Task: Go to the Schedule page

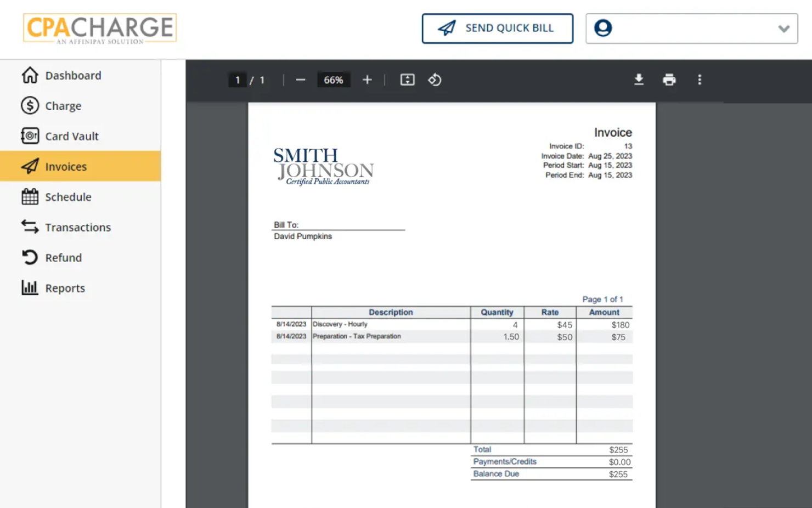Action: pyautogui.click(x=68, y=197)
